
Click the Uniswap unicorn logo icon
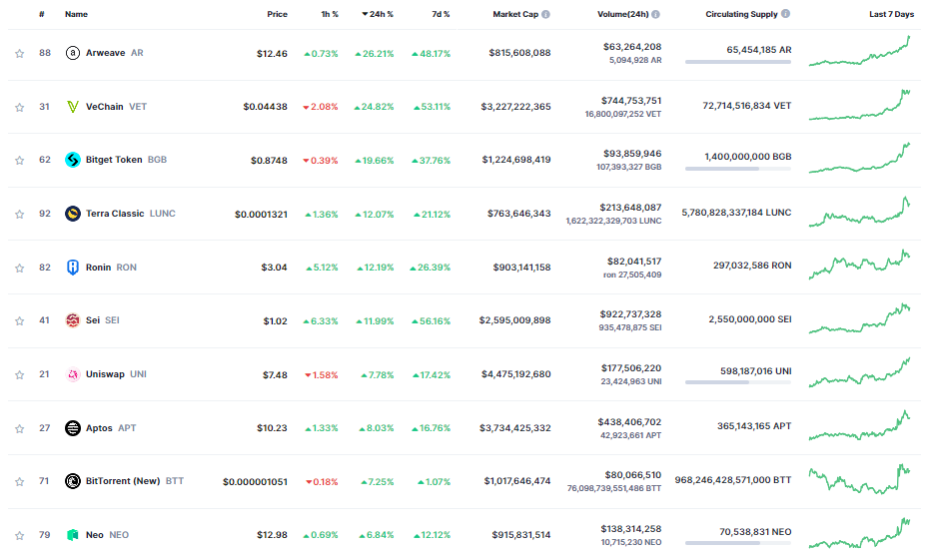pyautogui.click(x=72, y=374)
